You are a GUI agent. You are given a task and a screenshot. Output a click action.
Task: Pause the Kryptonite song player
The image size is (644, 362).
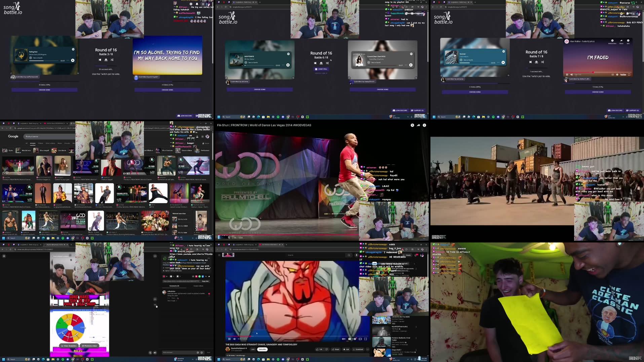click(x=288, y=65)
